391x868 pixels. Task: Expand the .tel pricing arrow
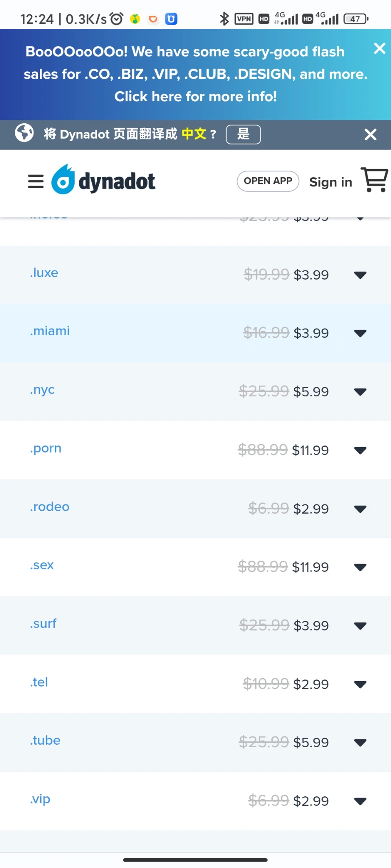[360, 684]
